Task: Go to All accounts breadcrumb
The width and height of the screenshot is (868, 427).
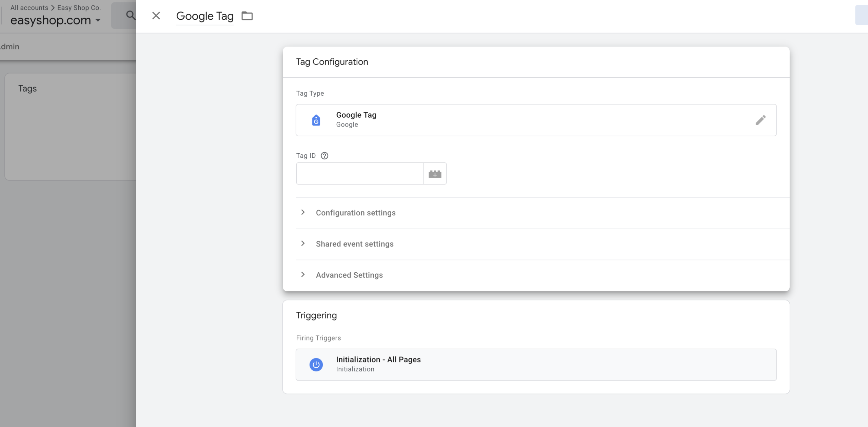Action: point(29,7)
